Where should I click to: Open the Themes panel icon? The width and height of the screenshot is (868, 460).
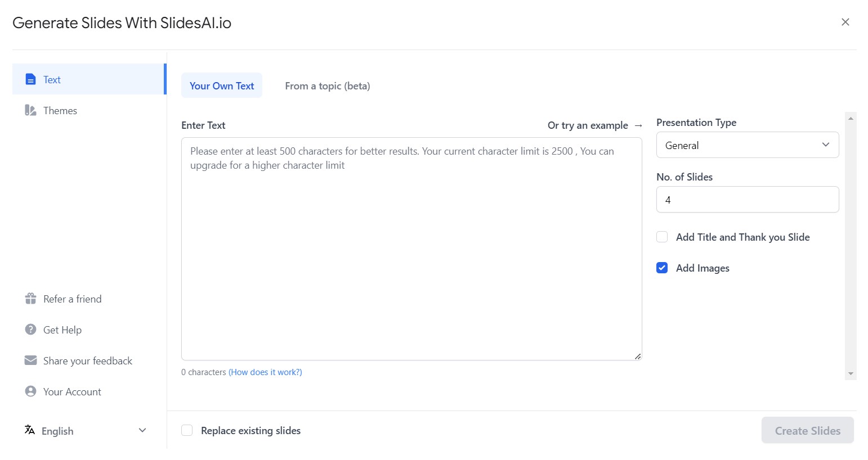[x=30, y=110]
